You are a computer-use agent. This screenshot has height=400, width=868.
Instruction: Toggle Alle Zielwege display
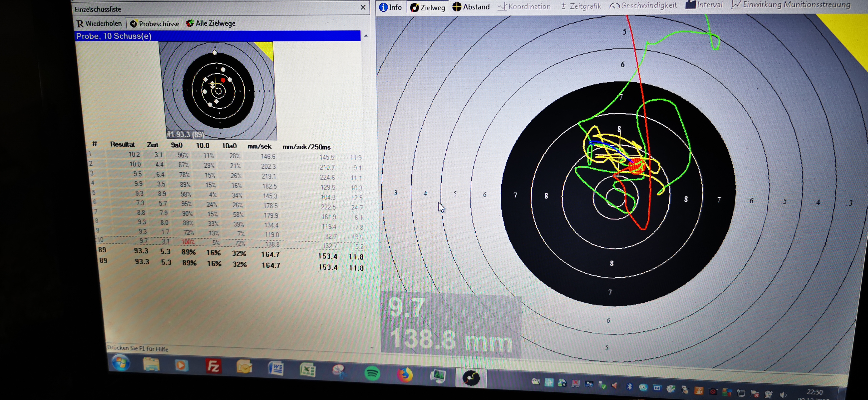tap(211, 23)
